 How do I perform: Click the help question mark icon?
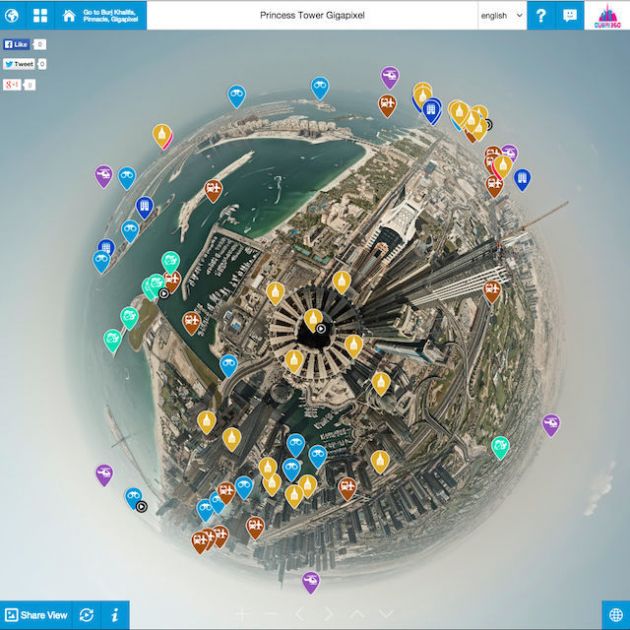[541, 15]
